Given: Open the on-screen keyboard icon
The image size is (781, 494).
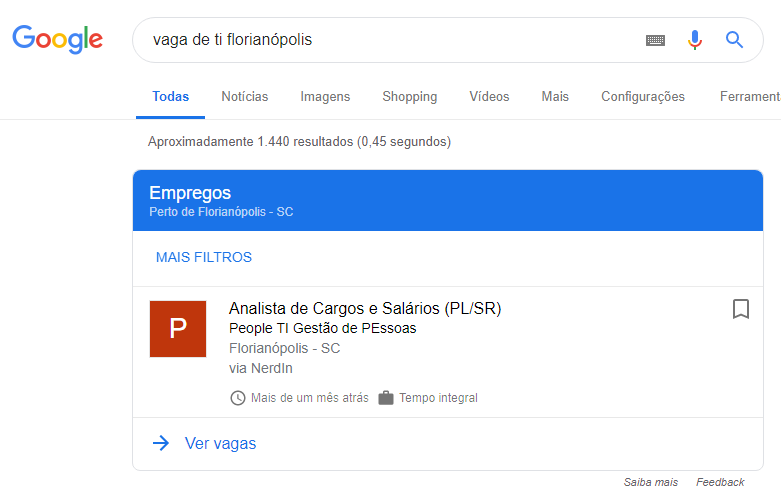Looking at the screenshot, I should [655, 40].
